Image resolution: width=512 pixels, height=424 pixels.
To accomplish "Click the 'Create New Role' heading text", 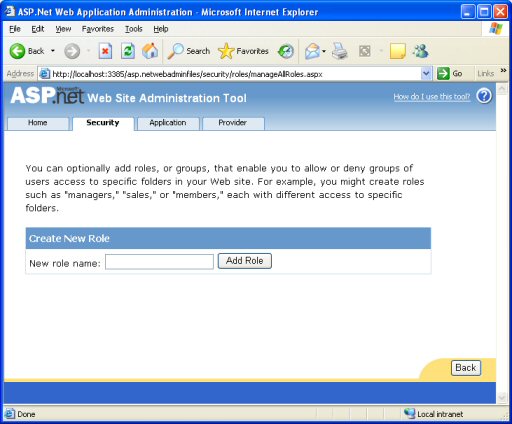I will pos(69,238).
